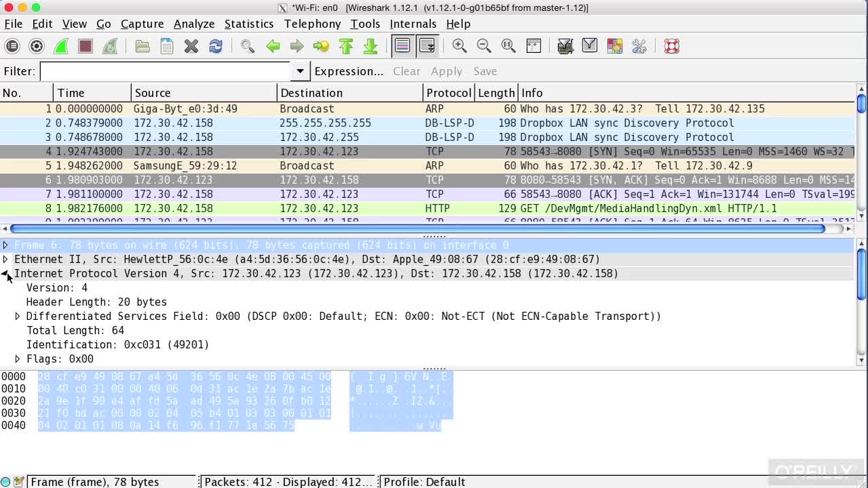
Task: Click the Expression... button
Action: click(x=349, y=71)
